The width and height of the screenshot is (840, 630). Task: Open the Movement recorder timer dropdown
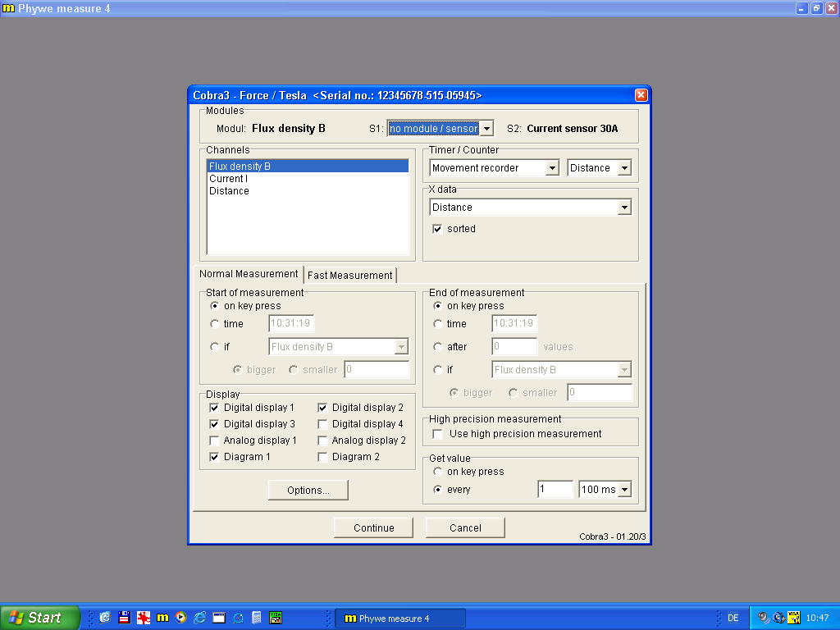click(552, 167)
